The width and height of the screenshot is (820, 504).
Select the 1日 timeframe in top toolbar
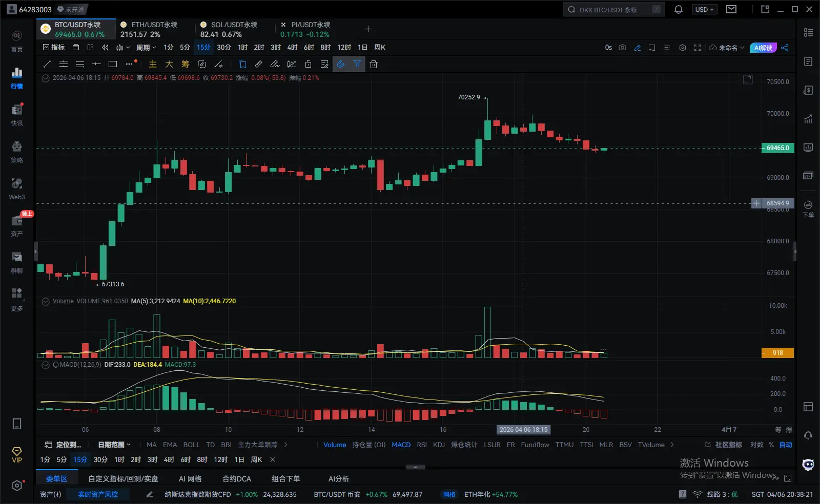[x=362, y=48]
